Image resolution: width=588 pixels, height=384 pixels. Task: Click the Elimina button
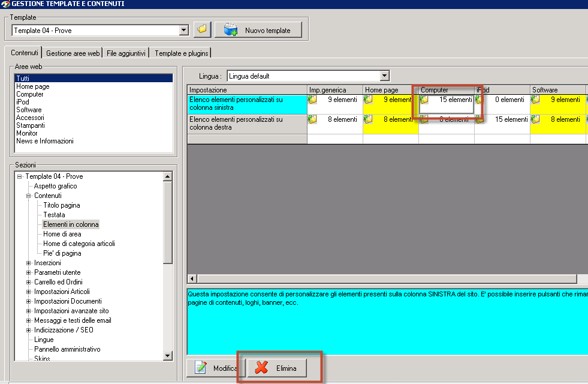click(x=277, y=368)
